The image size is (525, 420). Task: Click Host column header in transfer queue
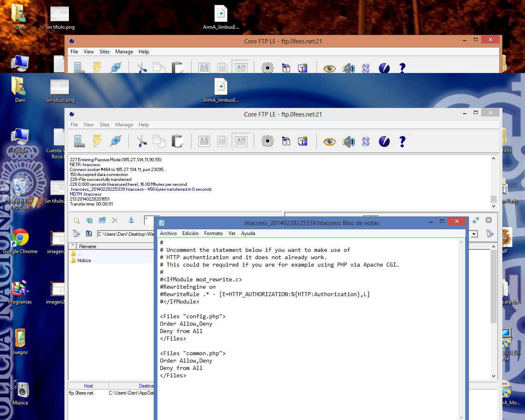[x=88, y=386]
